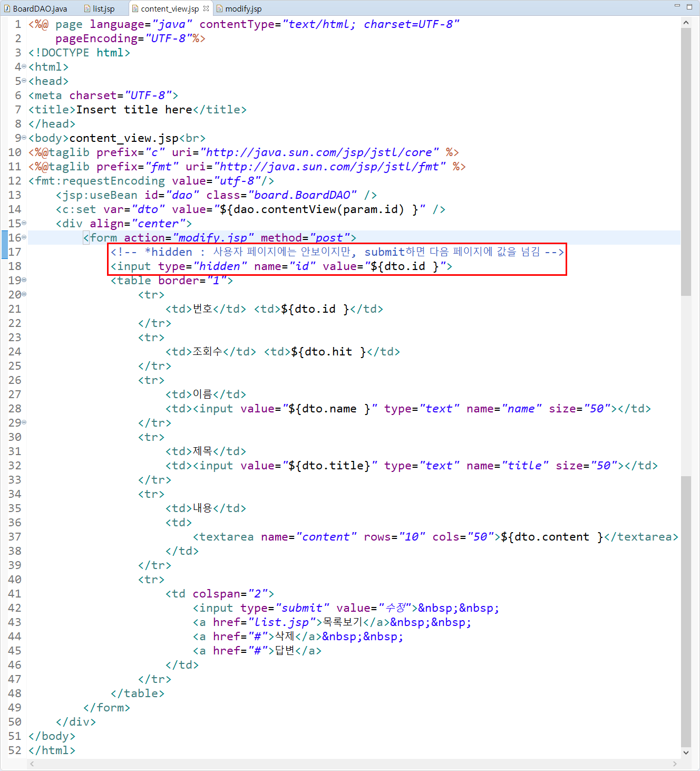The image size is (700, 771).
Task: Place cursor on 'modify.jsp' form action
Action: pos(213,238)
